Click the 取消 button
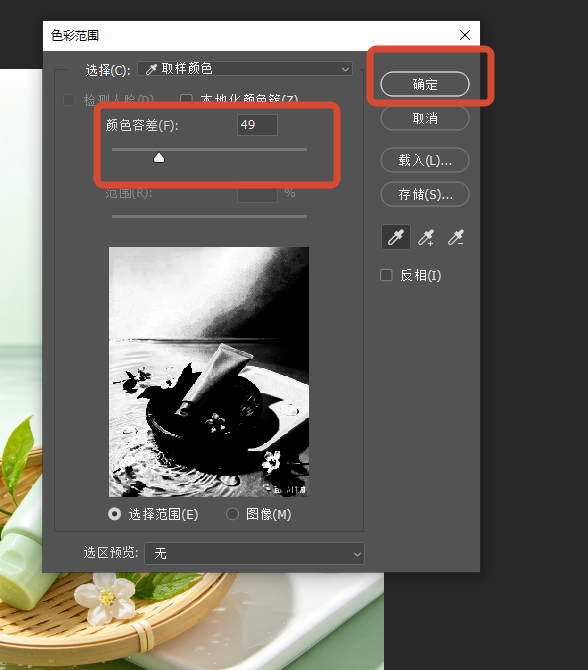The width and height of the screenshot is (588, 670). [x=425, y=118]
